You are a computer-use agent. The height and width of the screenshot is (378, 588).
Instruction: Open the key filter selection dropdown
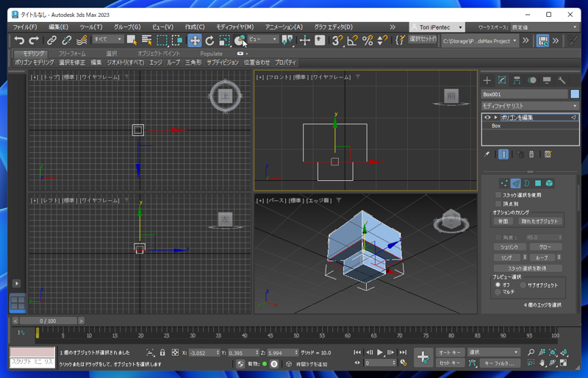point(494,352)
